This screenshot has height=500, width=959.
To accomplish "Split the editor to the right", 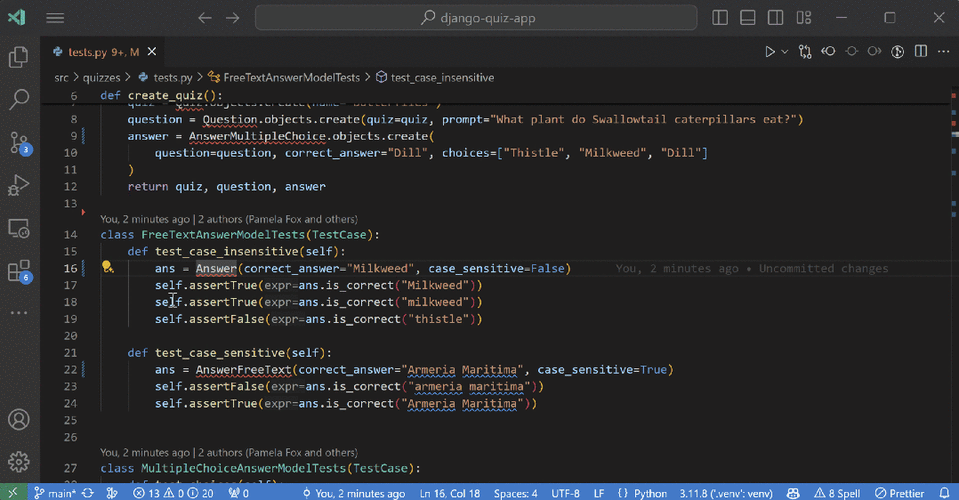I will [920, 52].
